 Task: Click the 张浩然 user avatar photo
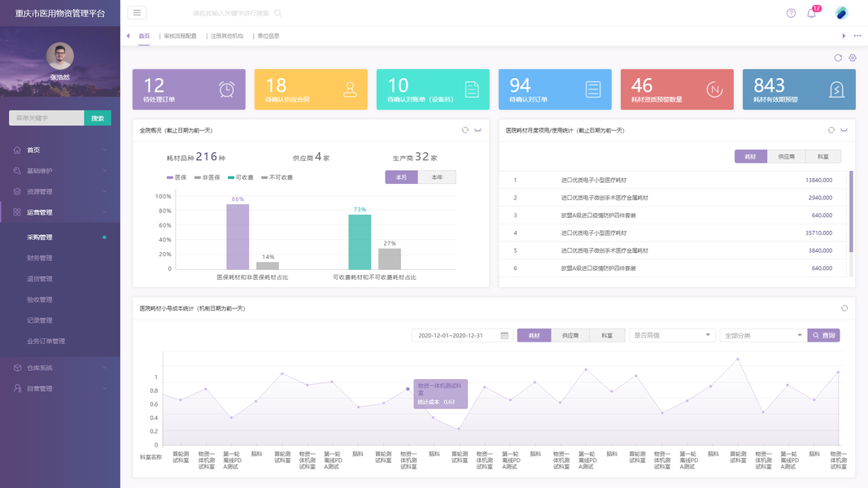tap(59, 56)
